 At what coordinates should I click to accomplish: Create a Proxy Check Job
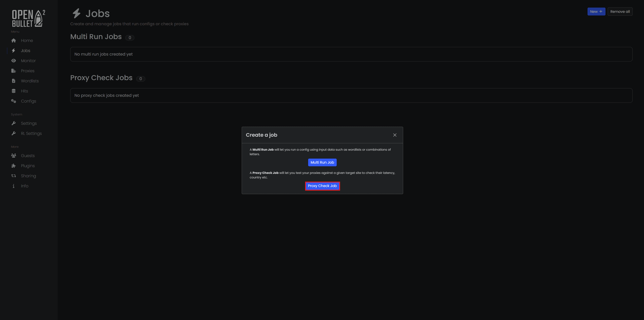[x=322, y=186]
